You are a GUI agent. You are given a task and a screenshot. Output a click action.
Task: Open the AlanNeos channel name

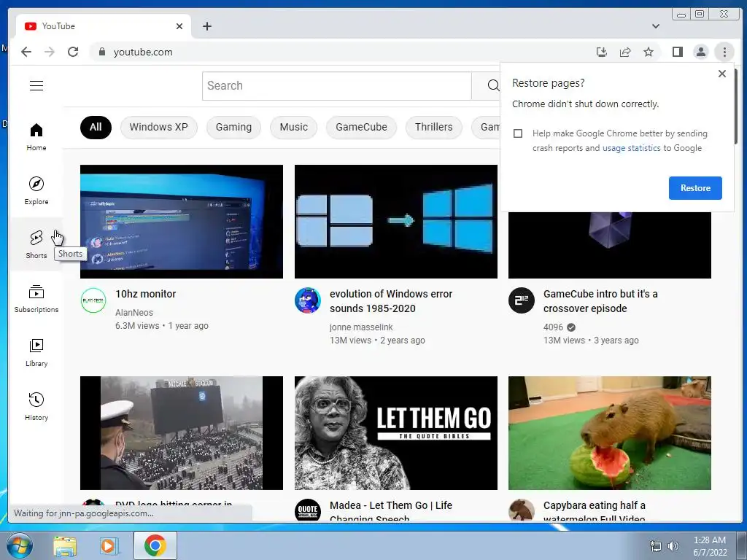(134, 313)
